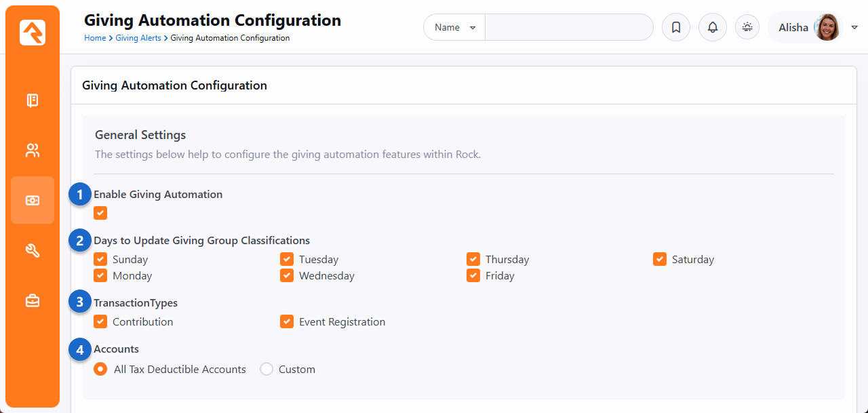
Task: Open the Intranet book icon in sidebar
Action: coord(33,101)
